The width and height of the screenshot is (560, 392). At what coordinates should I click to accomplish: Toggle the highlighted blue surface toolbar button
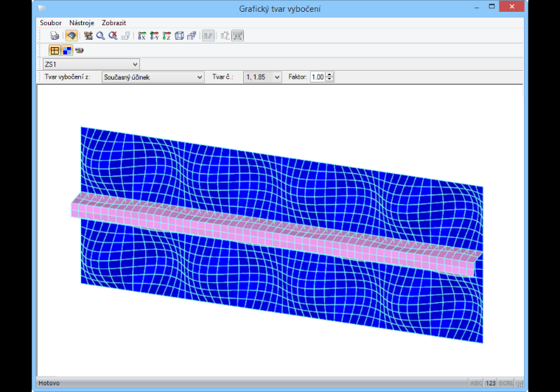(71, 35)
